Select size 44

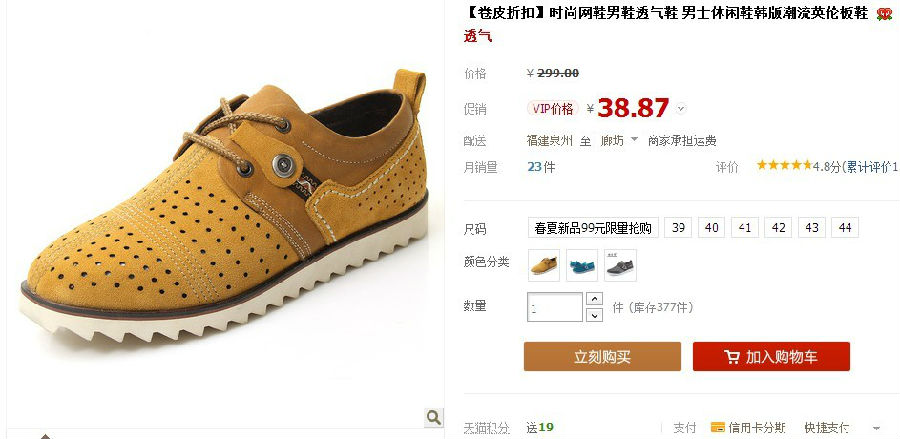(x=845, y=228)
